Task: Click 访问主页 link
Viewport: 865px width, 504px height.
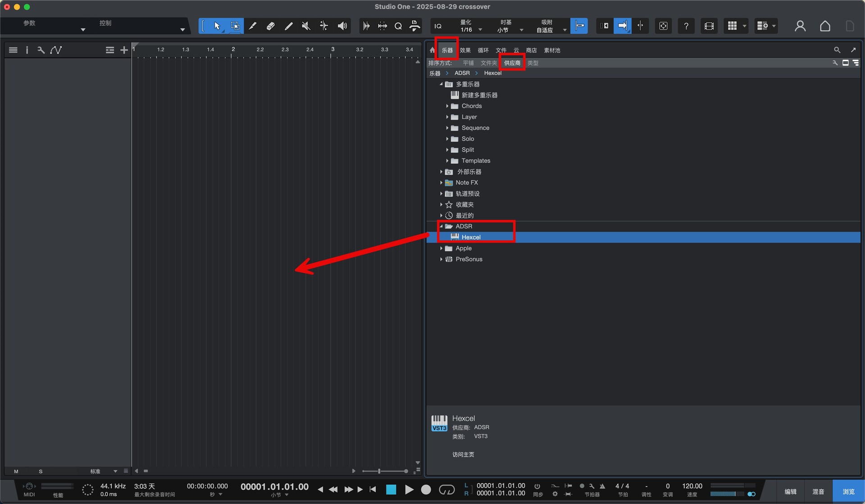Action: coord(463,454)
